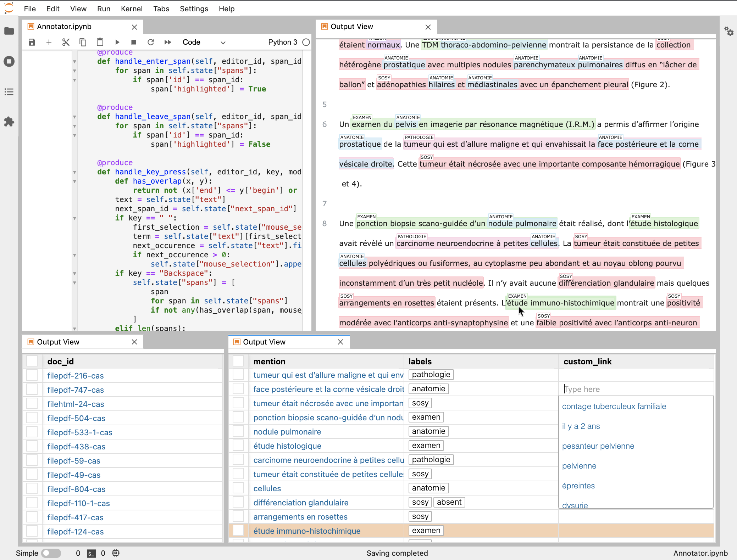Open the cell type Code dropdown
Viewport: 737px width, 560px height.
(x=204, y=42)
